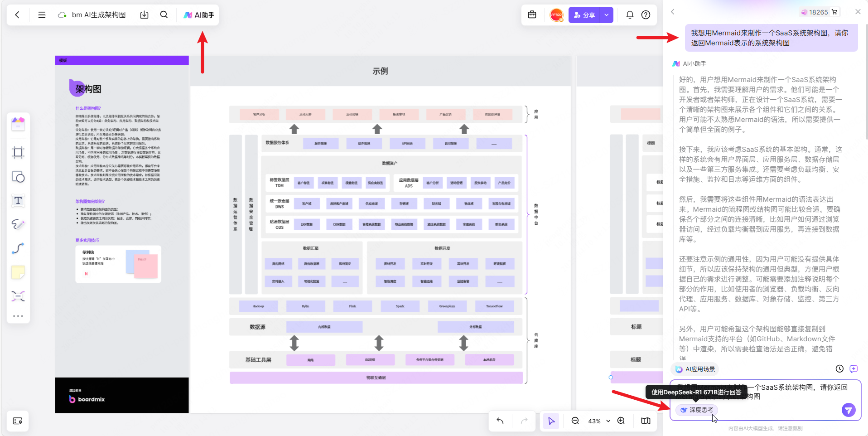
Task: Select the frame tool
Action: click(18, 152)
